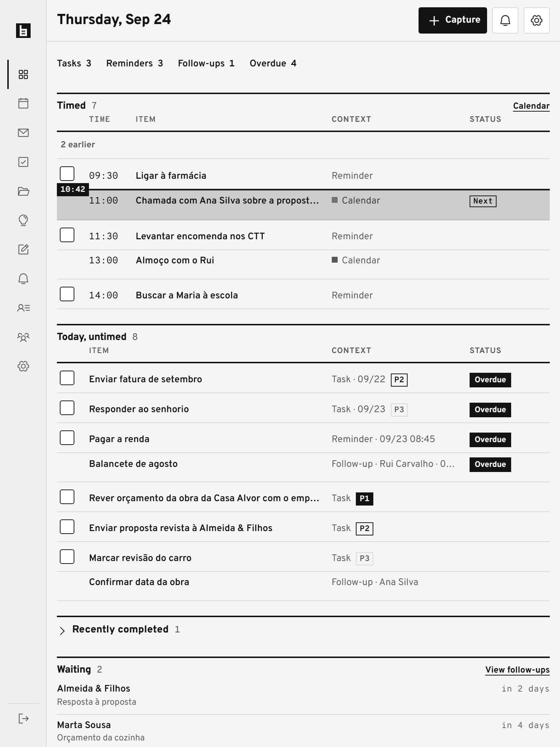Check off Enviar fatura de setembro

pyautogui.click(x=67, y=378)
